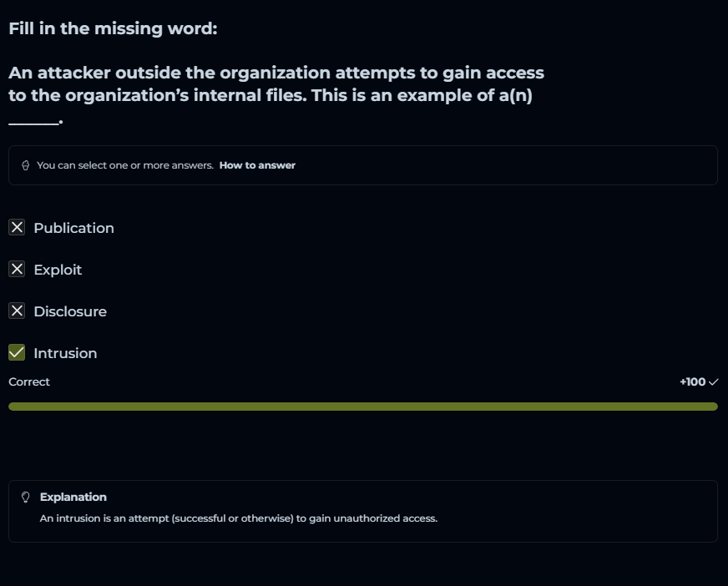Screen dimensions: 728x586
Task: Toggle the checked Intrusion checkbox
Action: click(x=17, y=353)
